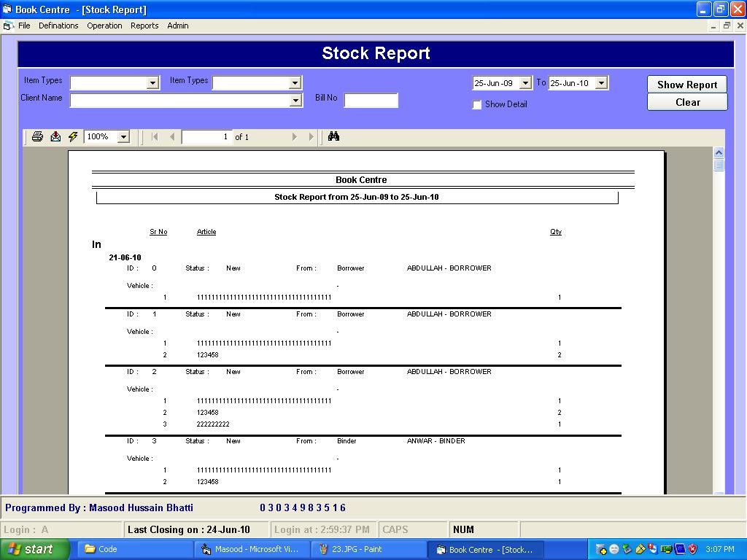
Task: Click the MDI child document icon
Action: coord(8,26)
